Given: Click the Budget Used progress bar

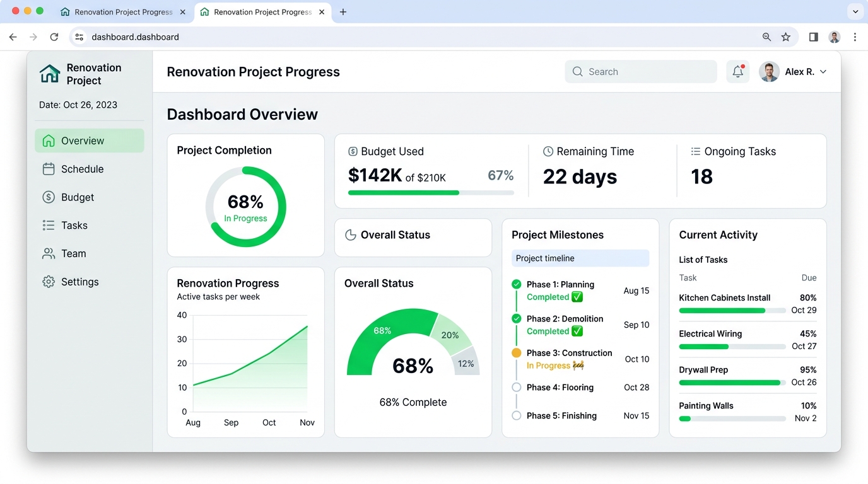Looking at the screenshot, I should coord(431,193).
